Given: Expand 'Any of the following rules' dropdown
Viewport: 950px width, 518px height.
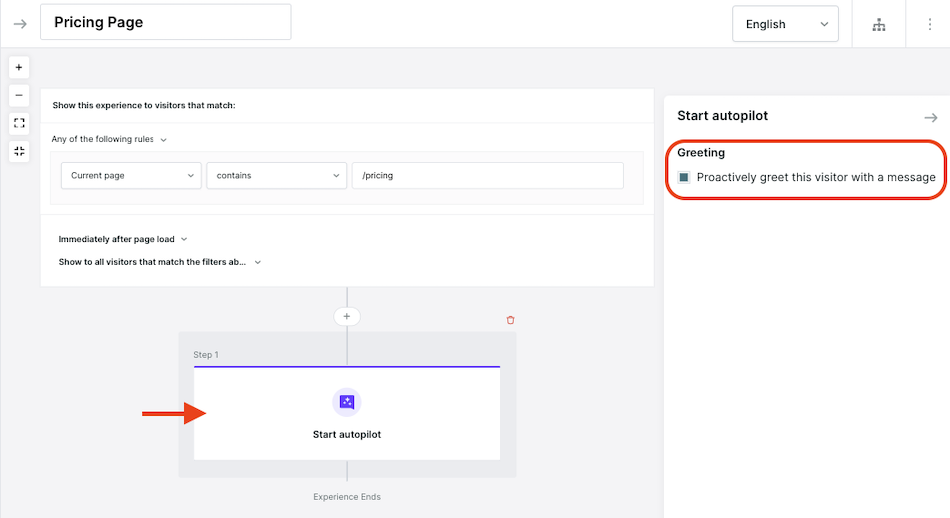Looking at the screenshot, I should [109, 139].
